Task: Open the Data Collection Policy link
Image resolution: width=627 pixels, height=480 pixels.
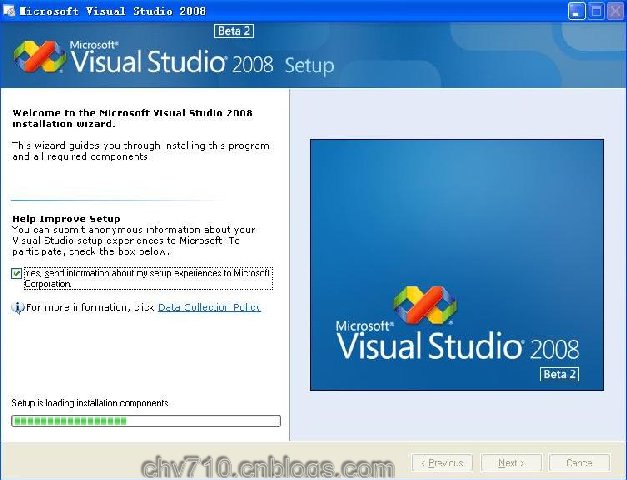Action: coord(210,308)
